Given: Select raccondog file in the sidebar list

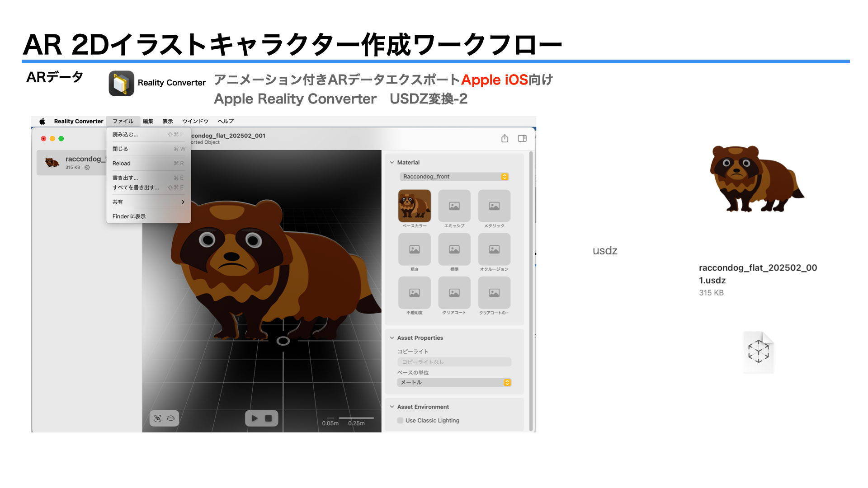Looking at the screenshot, I should pos(72,162).
